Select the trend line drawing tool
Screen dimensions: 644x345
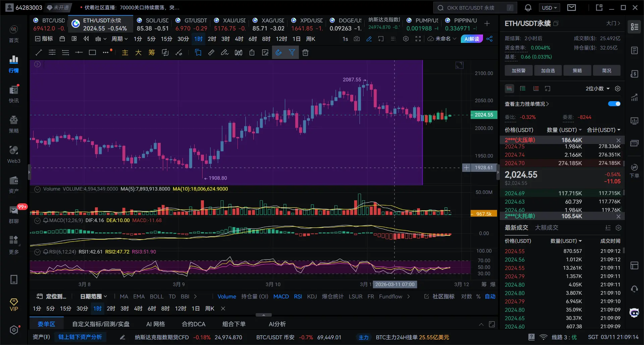point(39,53)
